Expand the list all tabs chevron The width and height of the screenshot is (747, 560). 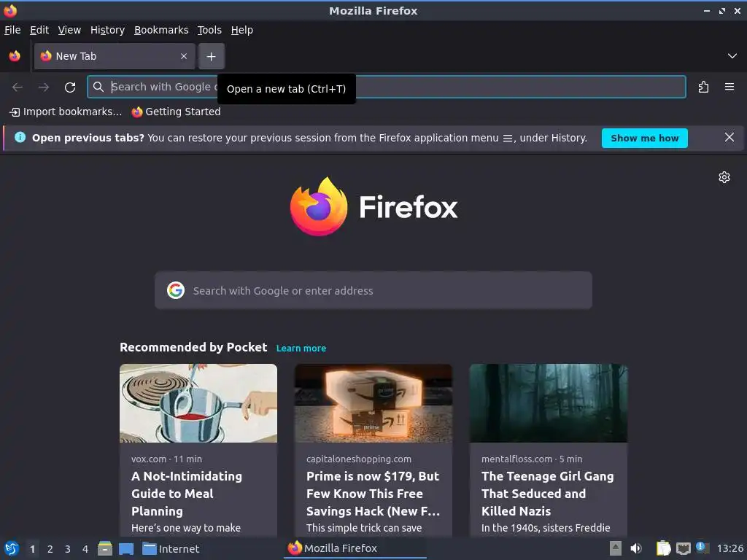pos(732,56)
